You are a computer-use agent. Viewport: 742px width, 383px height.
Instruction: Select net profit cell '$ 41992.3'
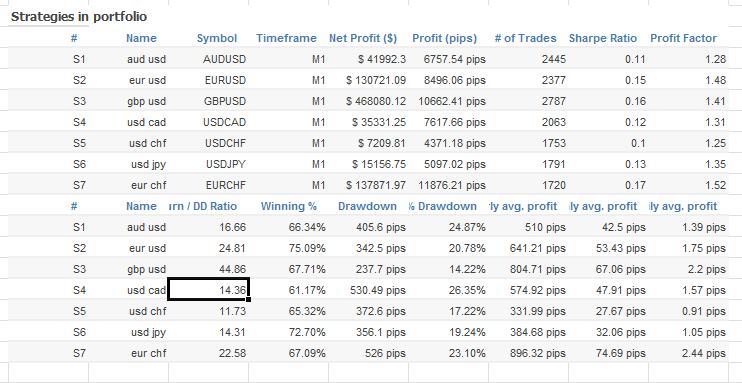coord(382,59)
